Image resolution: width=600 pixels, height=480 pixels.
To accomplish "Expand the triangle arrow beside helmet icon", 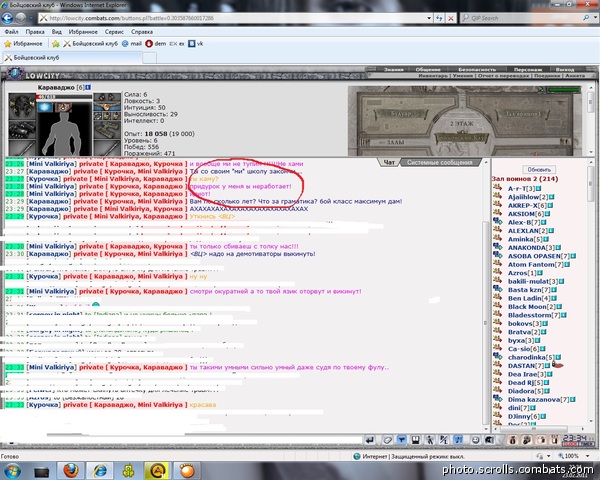I will tap(500, 440).
